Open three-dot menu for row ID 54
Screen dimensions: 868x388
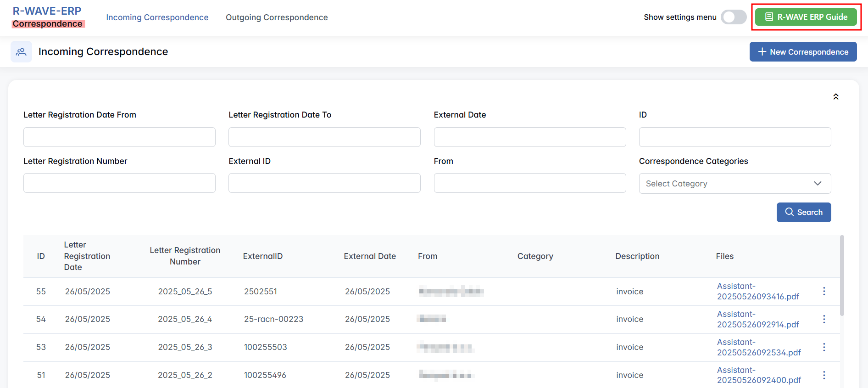[x=824, y=319]
